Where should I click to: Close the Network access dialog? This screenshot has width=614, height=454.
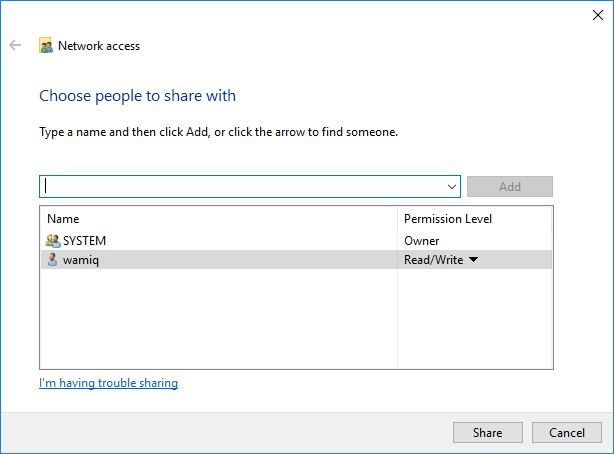pyautogui.click(x=598, y=15)
